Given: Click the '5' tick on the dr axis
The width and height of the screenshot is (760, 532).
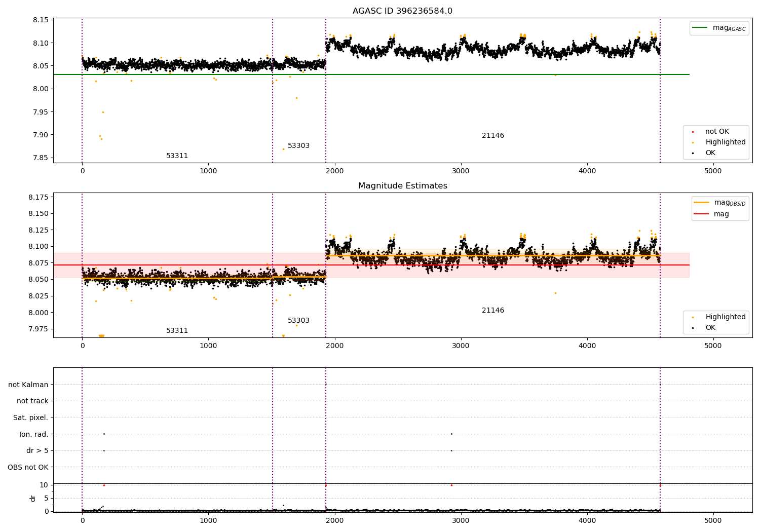Looking at the screenshot, I should [x=46, y=498].
